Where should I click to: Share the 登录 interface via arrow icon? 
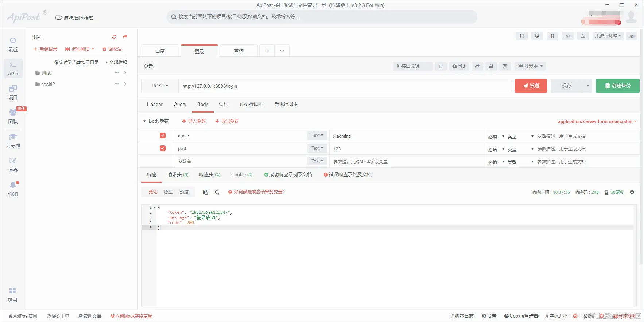tap(477, 66)
